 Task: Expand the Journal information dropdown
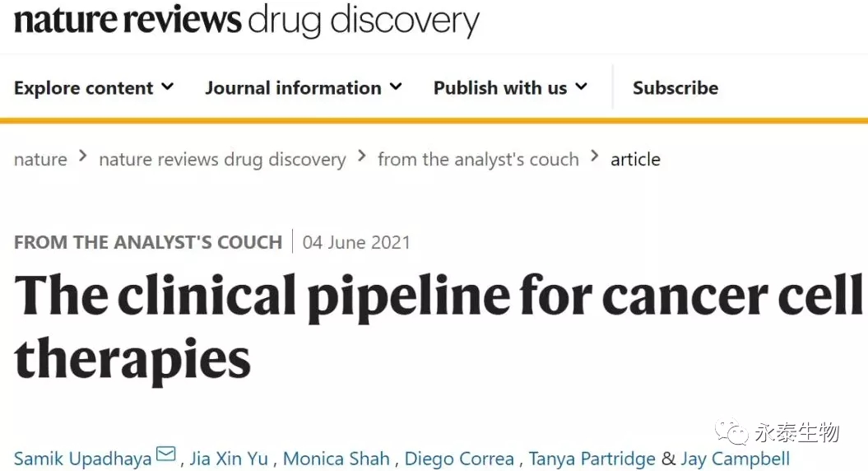(304, 88)
